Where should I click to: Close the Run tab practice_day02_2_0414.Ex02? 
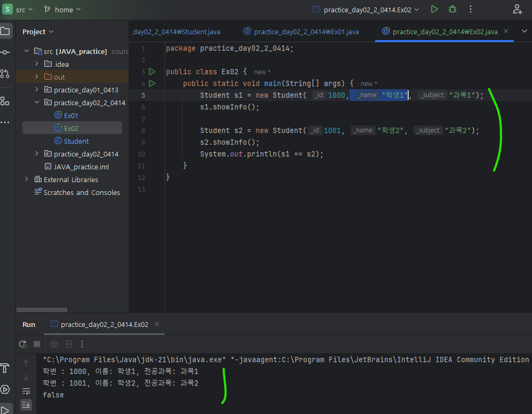click(x=157, y=324)
